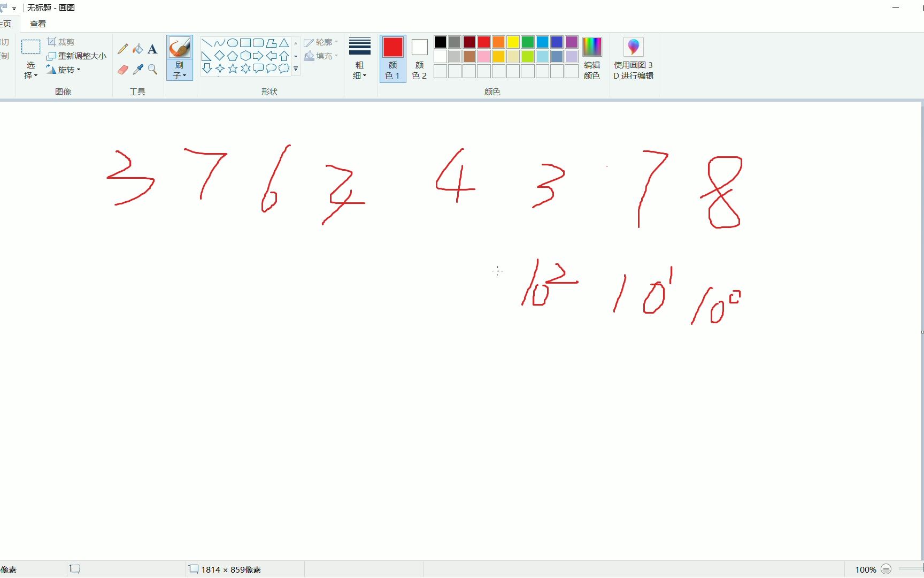
Task: Expand the Shapes gallery more button
Action: [x=296, y=69]
